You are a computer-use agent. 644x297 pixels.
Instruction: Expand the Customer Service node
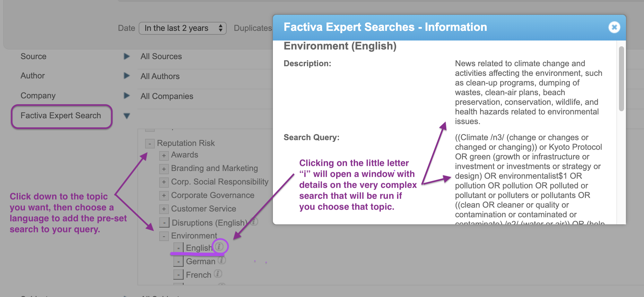click(164, 210)
